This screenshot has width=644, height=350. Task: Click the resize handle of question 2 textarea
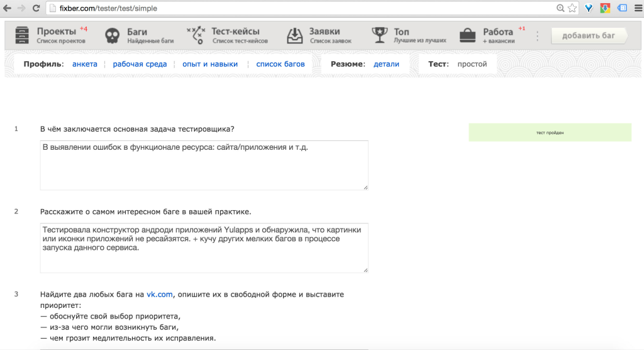click(x=365, y=270)
